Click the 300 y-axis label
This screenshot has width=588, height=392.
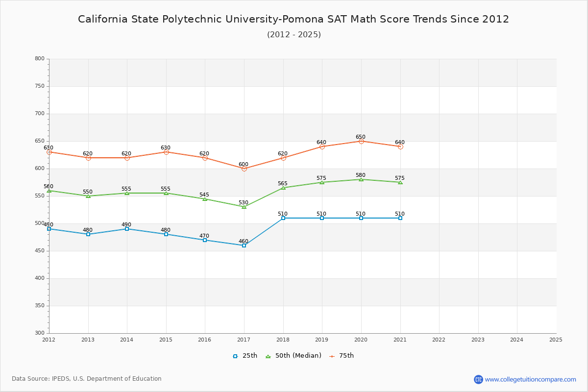click(x=40, y=333)
